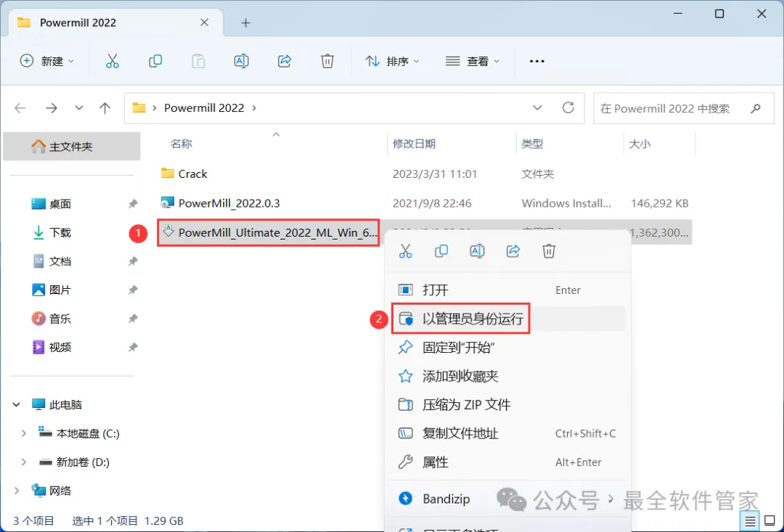The height and width of the screenshot is (532, 784).
Task: Expand the 本地磁盘 (C:) node
Action: click(x=23, y=433)
